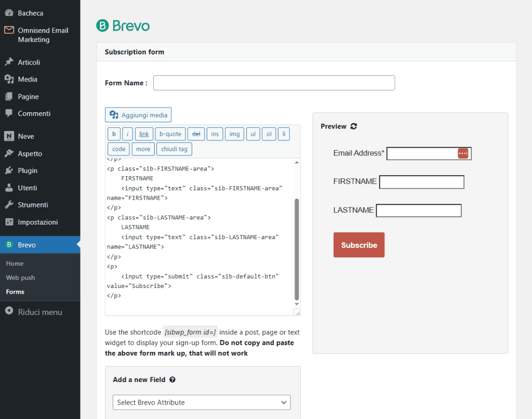Image resolution: width=532 pixels, height=419 pixels.
Task: Click the red Subscribe button in preview
Action: 359,245
